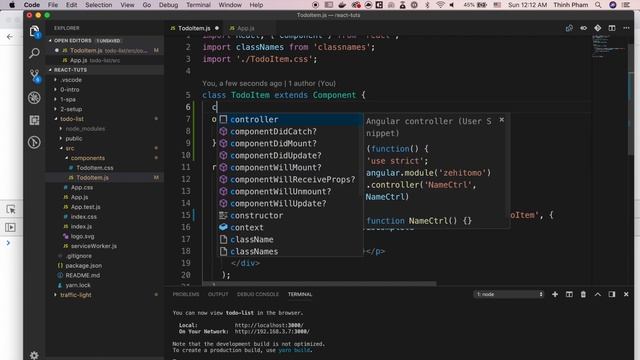The height and width of the screenshot is (360, 640).
Task: Open the Debug view (no-bug icon)
Action: tap(34, 98)
